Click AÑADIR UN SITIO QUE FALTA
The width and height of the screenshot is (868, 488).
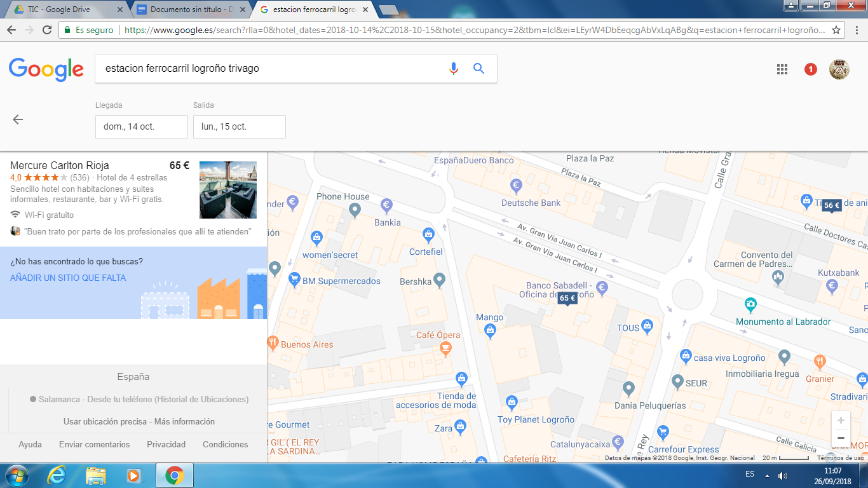pyautogui.click(x=68, y=278)
